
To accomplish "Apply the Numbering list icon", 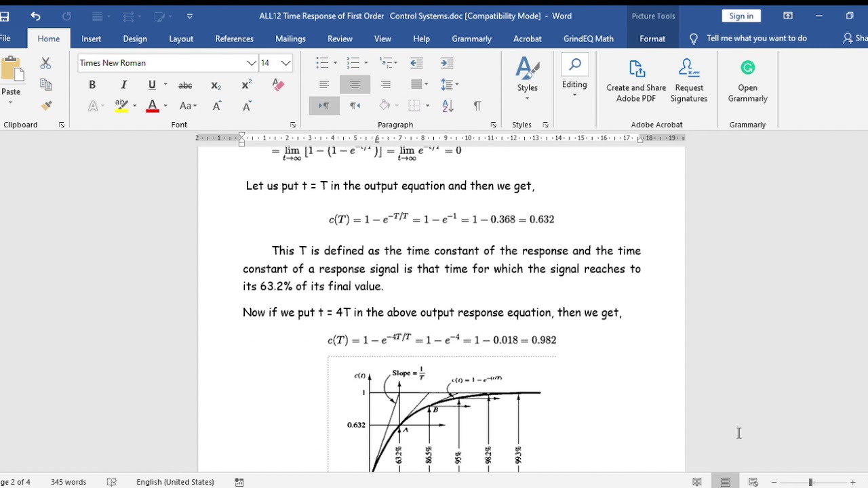I will [353, 63].
